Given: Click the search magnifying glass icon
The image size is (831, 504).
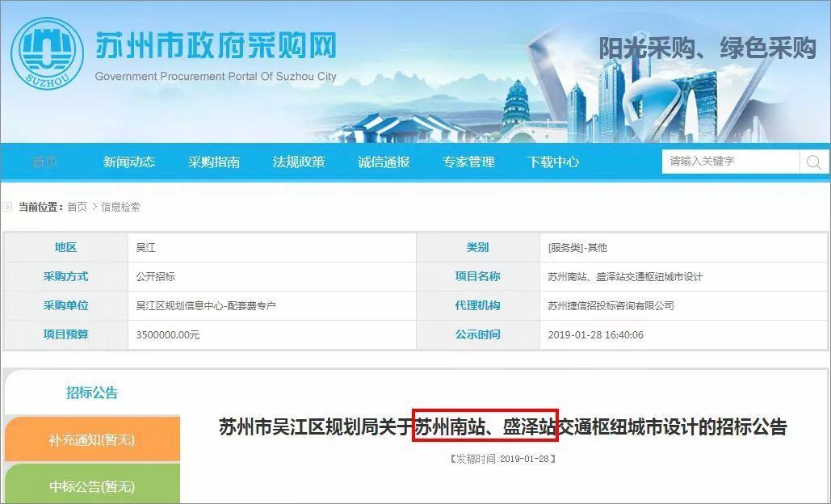Looking at the screenshot, I should [x=813, y=162].
